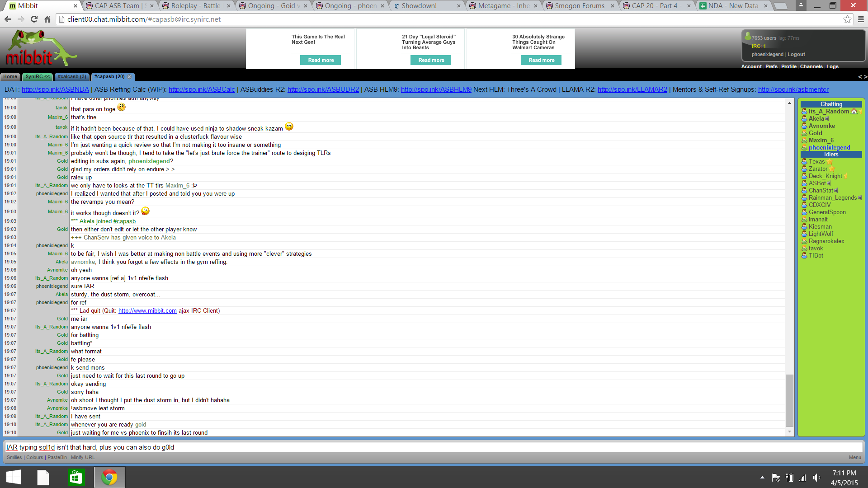Go to the browser home page icon
The width and height of the screenshot is (868, 488).
[x=47, y=19]
